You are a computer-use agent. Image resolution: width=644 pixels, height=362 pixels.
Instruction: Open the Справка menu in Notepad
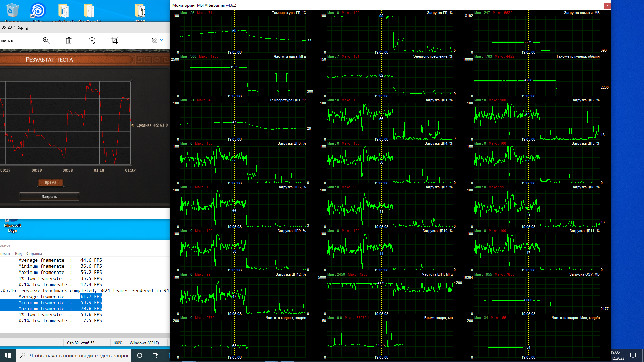coord(34,254)
